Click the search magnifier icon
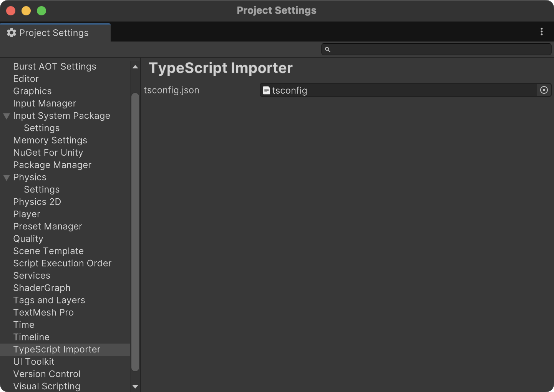554x392 pixels. (x=328, y=49)
